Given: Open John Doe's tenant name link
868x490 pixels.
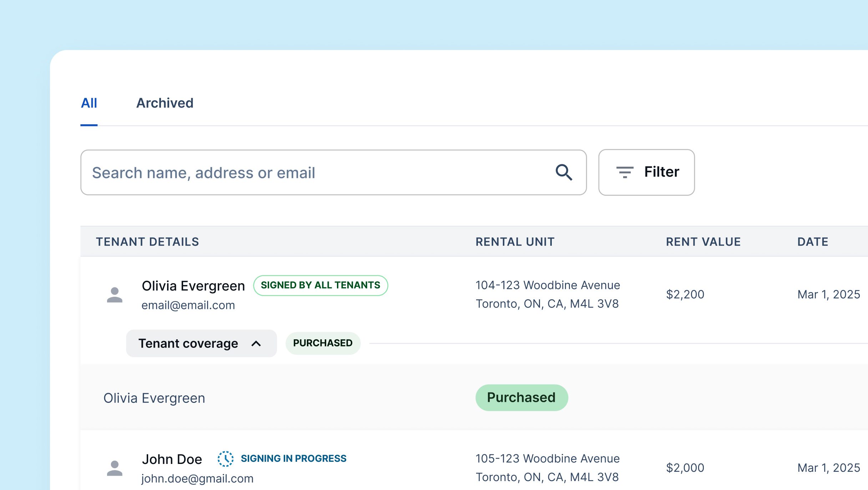Looking at the screenshot, I should point(172,459).
